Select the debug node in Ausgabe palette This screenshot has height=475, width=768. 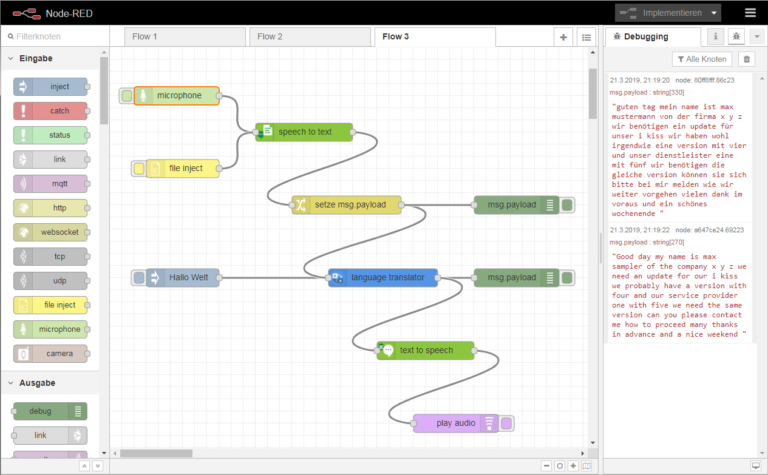point(50,411)
